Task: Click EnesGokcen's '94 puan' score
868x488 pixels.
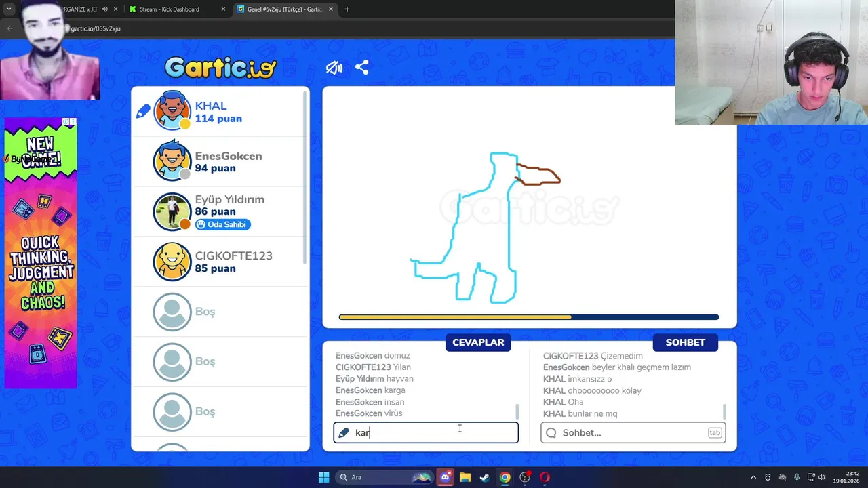Action: [x=215, y=168]
